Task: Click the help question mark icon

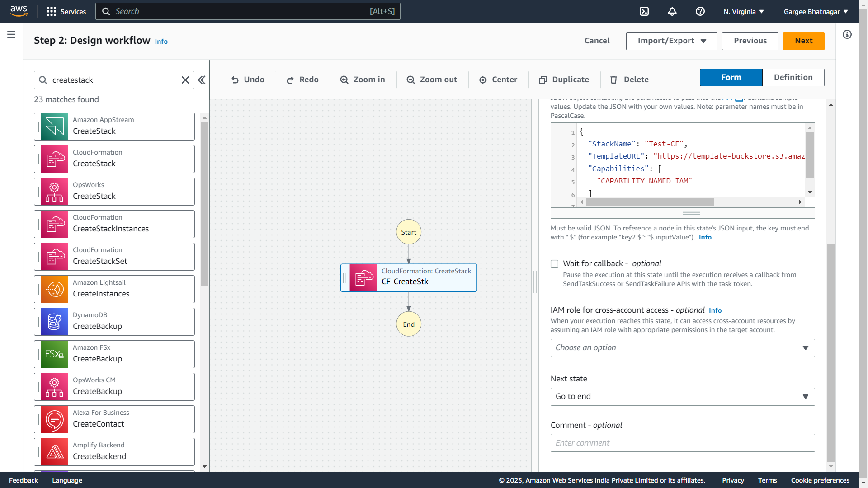Action: [700, 11]
